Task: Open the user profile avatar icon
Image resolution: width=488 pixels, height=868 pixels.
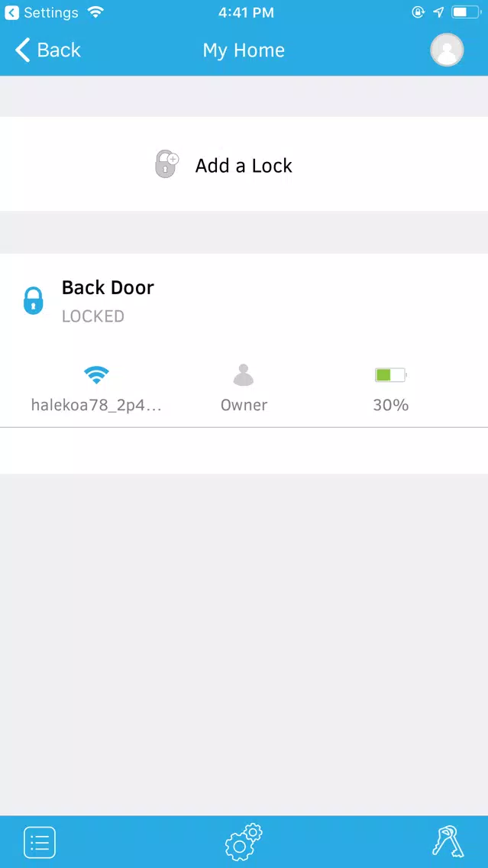Action: 447,50
